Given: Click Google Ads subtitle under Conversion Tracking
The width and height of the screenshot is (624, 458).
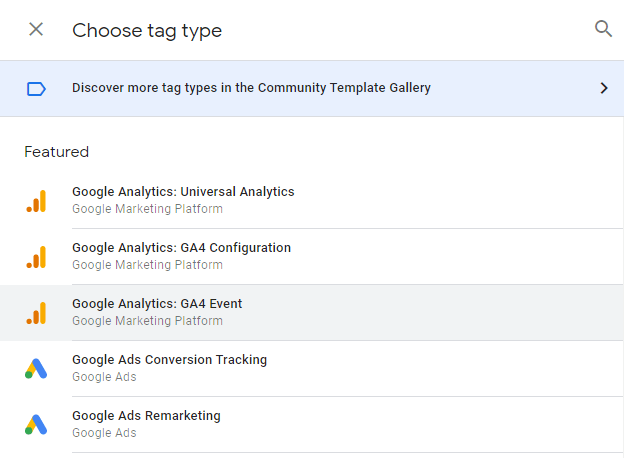Looking at the screenshot, I should coord(104,377).
